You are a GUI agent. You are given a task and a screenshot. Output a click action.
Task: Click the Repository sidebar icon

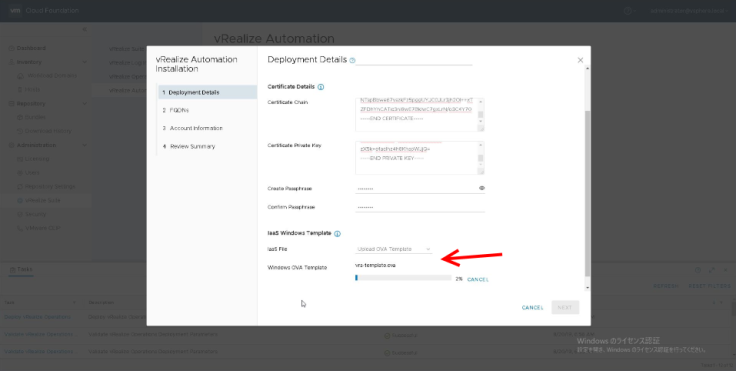(x=11, y=103)
